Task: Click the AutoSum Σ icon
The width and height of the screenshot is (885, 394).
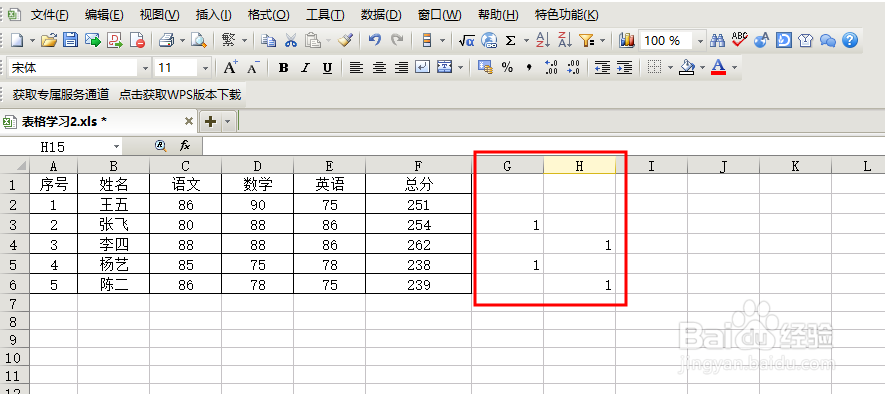Action: click(x=510, y=40)
